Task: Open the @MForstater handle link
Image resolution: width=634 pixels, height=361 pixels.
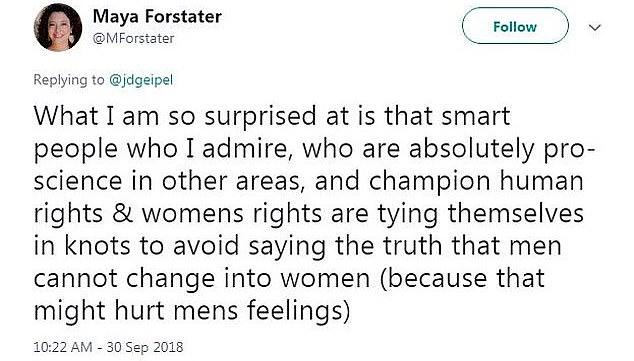Action: [133, 38]
